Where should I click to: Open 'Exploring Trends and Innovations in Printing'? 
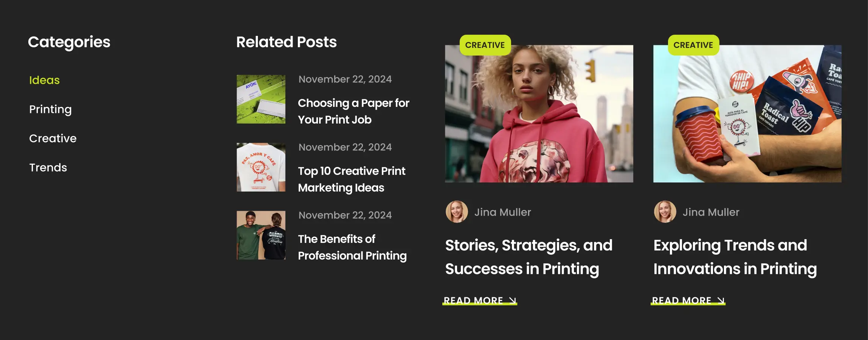click(x=735, y=257)
